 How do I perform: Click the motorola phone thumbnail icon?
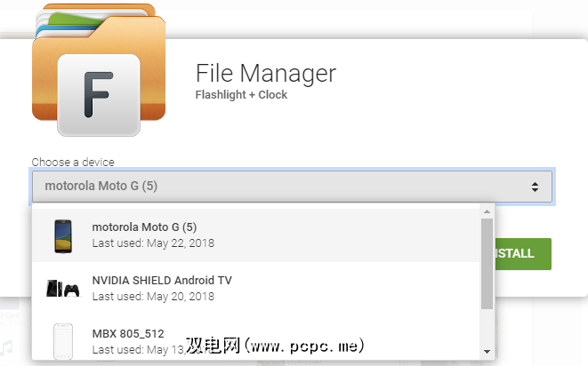61,235
